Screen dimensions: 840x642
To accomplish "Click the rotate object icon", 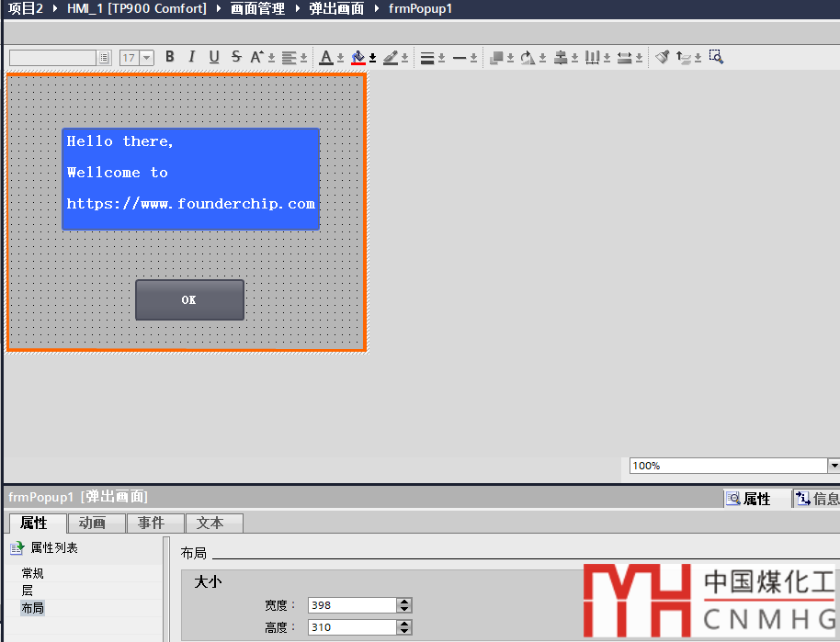I will click(528, 57).
